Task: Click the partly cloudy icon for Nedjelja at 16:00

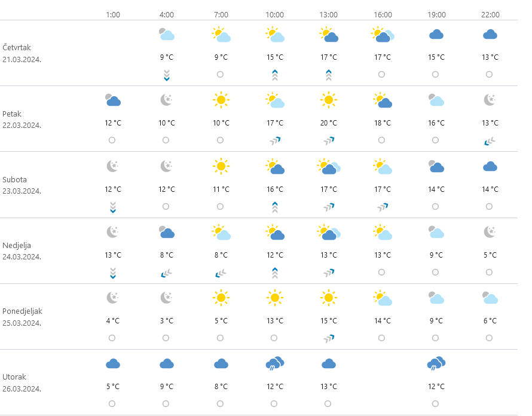Action: (382, 232)
